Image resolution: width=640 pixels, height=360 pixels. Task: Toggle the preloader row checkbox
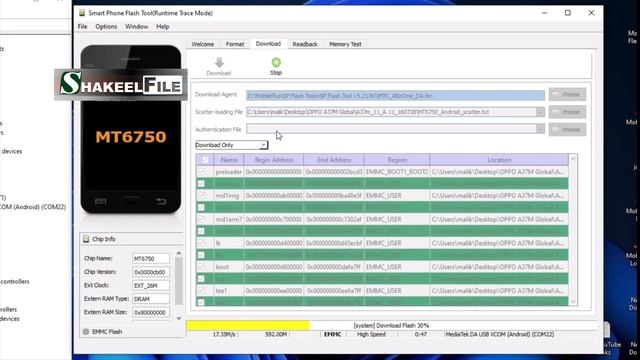tap(201, 172)
